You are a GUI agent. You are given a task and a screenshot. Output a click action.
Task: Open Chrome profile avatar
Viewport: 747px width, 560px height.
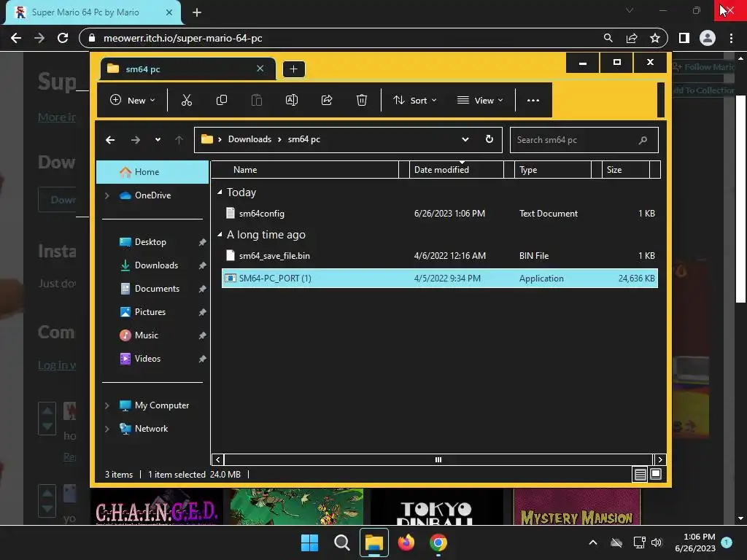click(x=708, y=38)
